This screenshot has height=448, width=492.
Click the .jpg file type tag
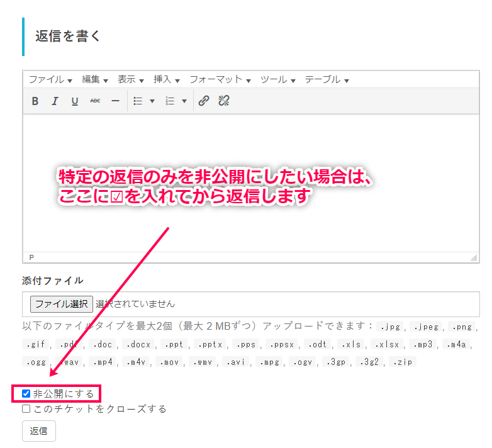391,327
